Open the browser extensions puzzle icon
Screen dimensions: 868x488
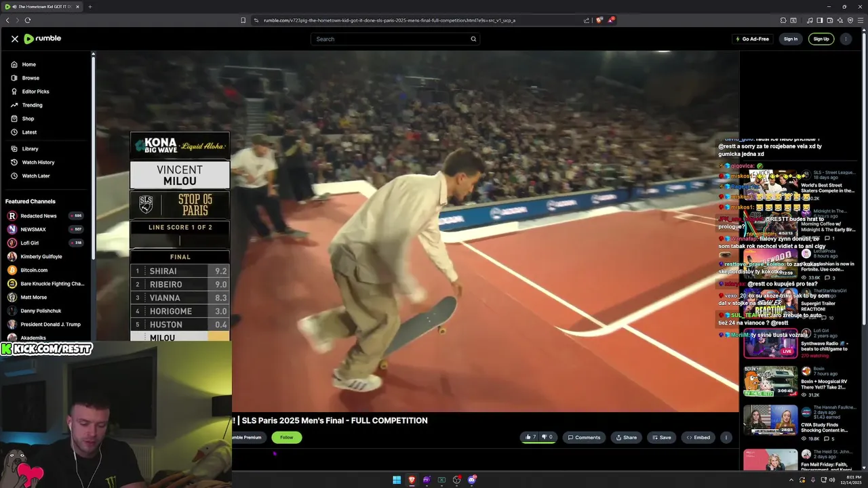(783, 20)
